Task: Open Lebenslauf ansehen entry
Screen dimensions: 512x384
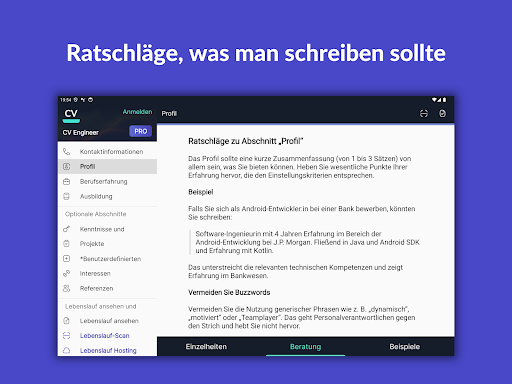Action: (107, 321)
